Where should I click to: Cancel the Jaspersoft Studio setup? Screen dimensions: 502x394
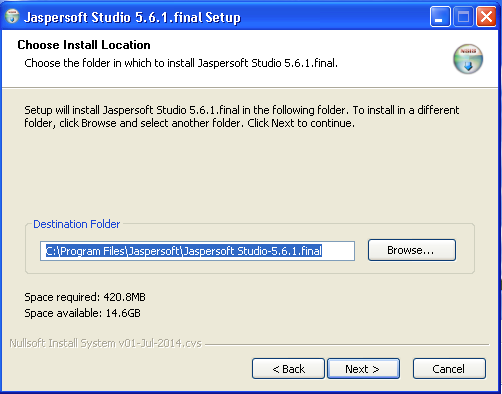coord(449,369)
